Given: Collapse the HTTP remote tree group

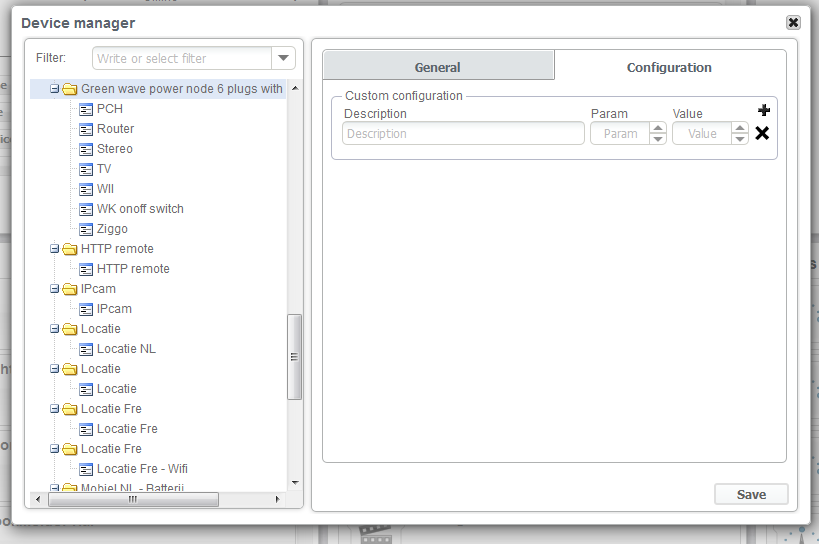Looking at the screenshot, I should click(x=55, y=249).
